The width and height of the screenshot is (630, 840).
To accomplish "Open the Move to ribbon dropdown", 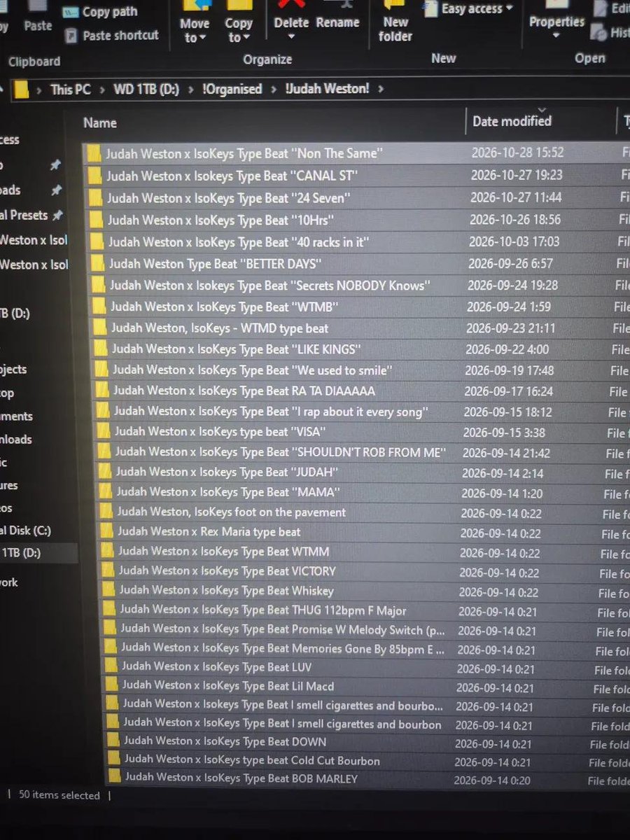I will 194,22.
